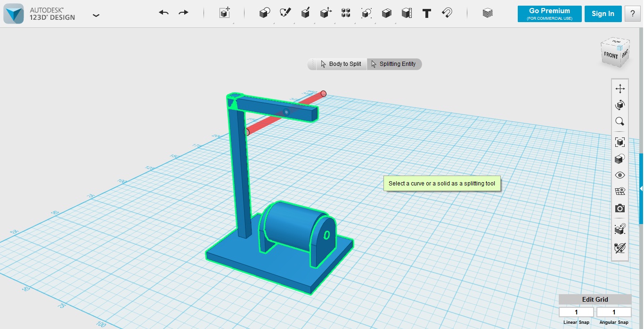
Task: Open the application menu dropdown arrow
Action: [96, 15]
